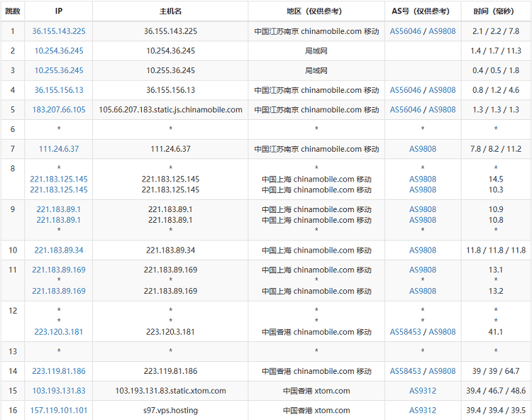532x420 pixels.
Task: Open the 36.155.156.13 IP link
Action: (x=59, y=90)
